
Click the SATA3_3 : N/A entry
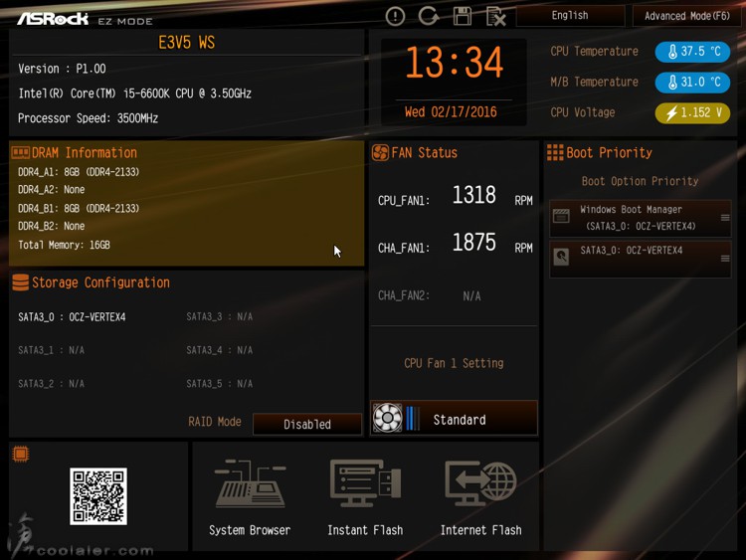(220, 317)
